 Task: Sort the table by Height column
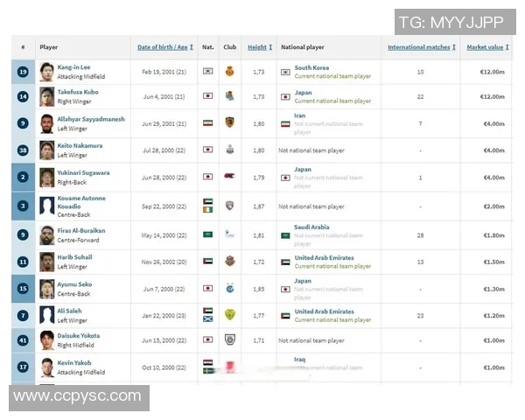click(257, 46)
